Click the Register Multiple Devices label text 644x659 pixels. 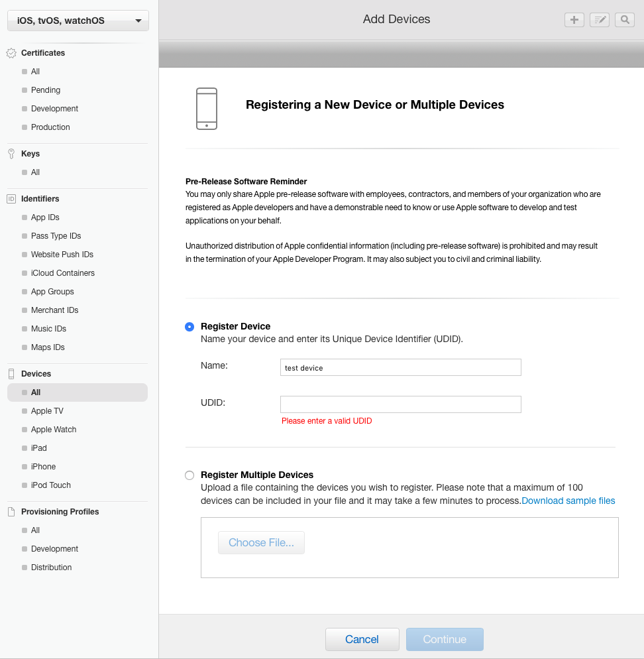tap(257, 475)
